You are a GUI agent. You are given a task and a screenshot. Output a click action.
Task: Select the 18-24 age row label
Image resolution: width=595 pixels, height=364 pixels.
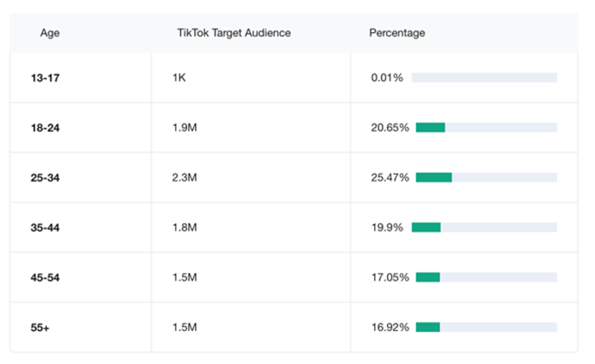coord(44,128)
